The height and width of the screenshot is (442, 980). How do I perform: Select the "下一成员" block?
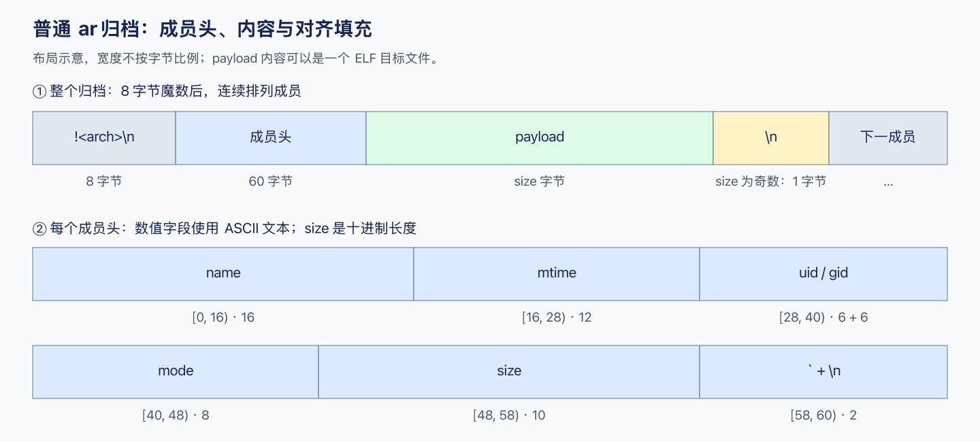888,138
